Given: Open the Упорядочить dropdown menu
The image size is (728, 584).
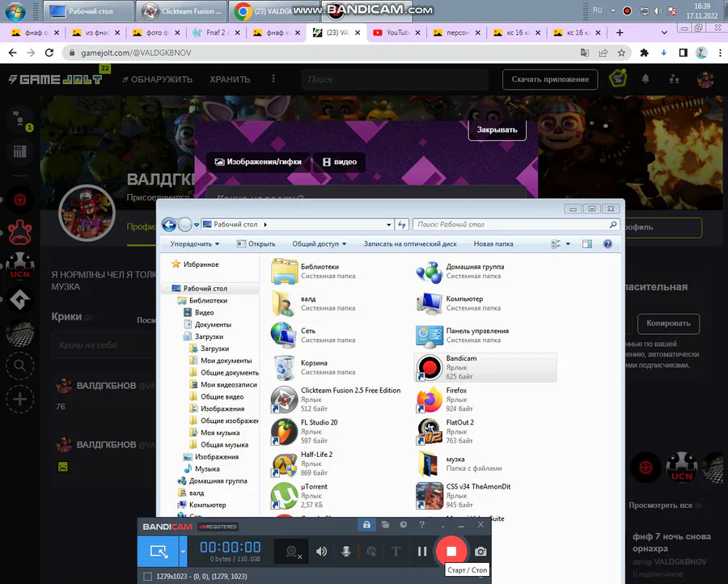Looking at the screenshot, I should click(194, 243).
